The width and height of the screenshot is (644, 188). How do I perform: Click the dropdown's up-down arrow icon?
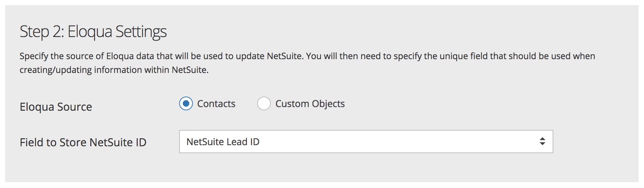tap(542, 142)
